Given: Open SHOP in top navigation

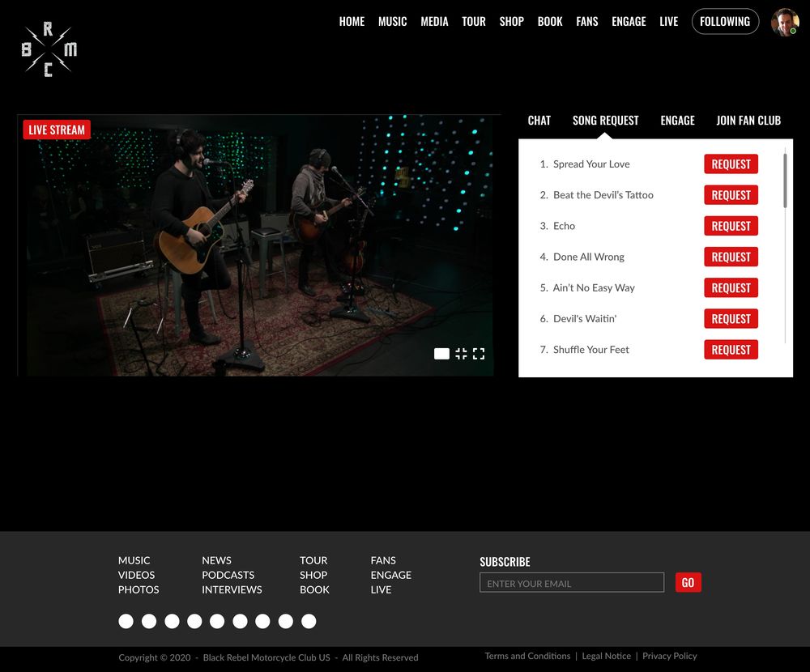Looking at the screenshot, I should 511,21.
